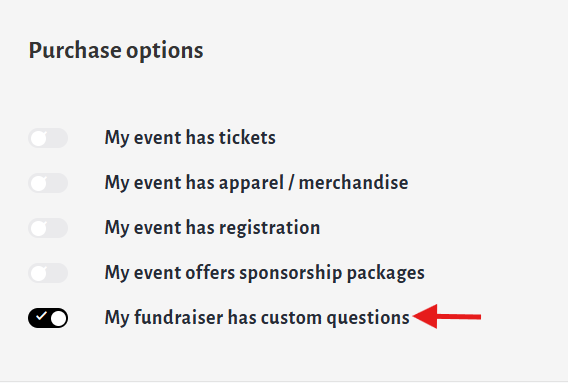Click the round knob of the registration switch

click(x=39, y=229)
